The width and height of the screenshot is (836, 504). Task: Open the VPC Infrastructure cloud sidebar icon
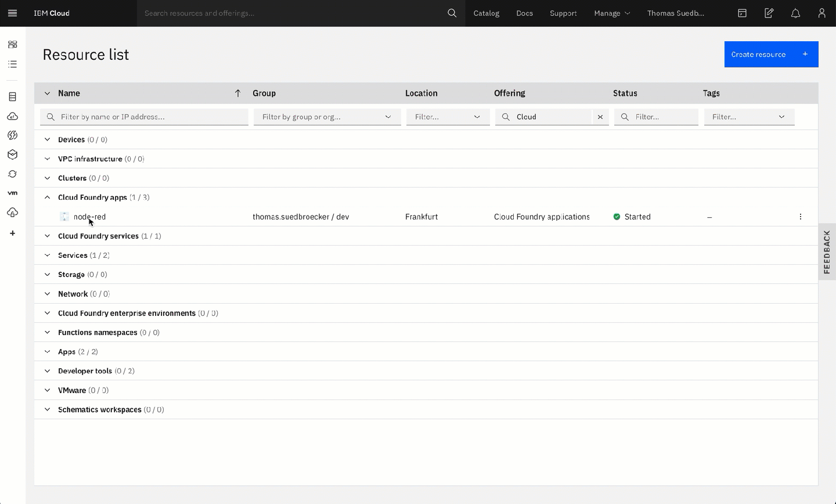pyautogui.click(x=12, y=213)
